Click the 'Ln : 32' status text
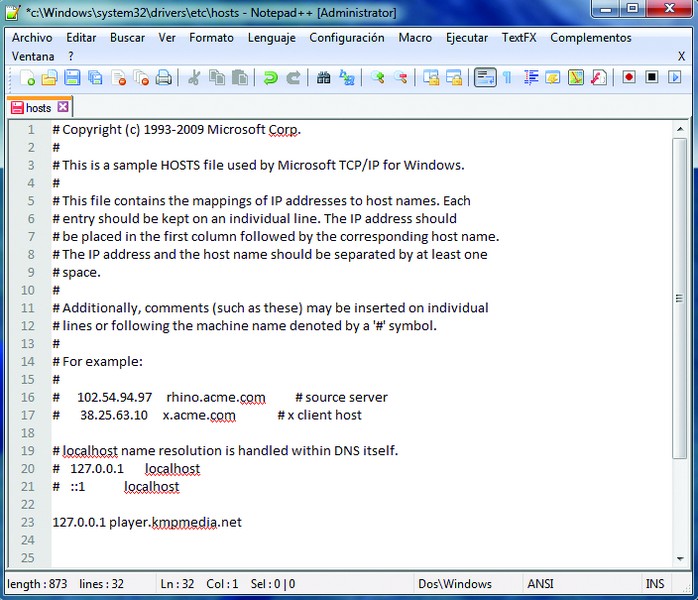Image resolution: width=698 pixels, height=600 pixels. click(x=177, y=584)
